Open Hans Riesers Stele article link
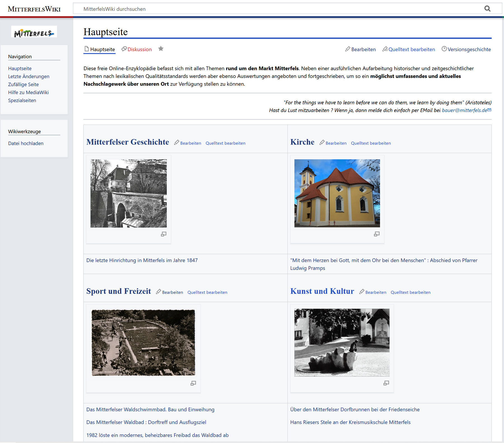 tap(350, 422)
